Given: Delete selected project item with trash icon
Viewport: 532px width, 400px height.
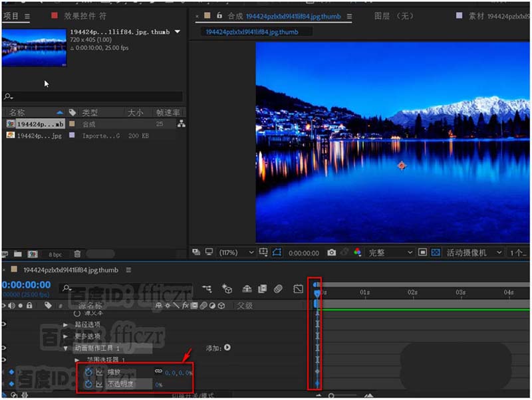Looking at the screenshot, I should coord(77,254).
